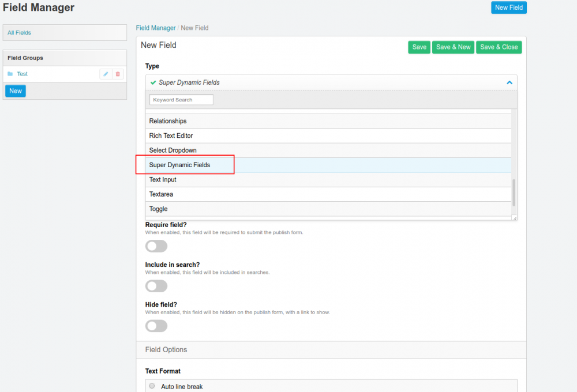Click Save & Close button
The height and width of the screenshot is (392, 577).
tap(499, 47)
